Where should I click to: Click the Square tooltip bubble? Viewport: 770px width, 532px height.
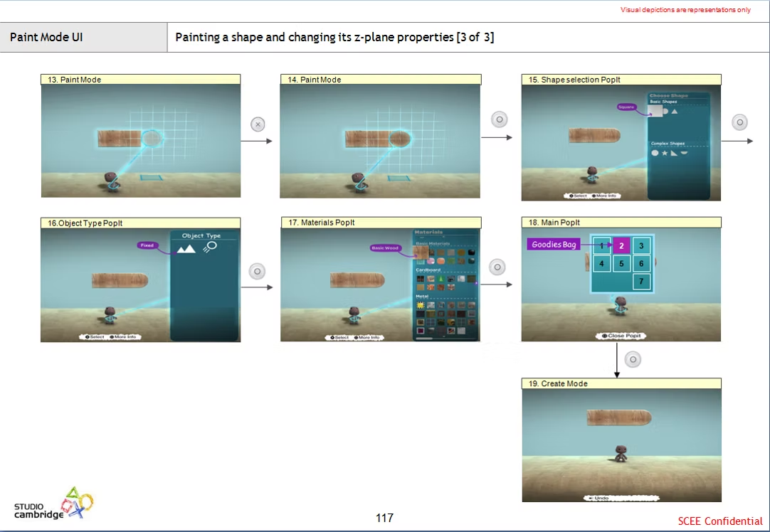[x=626, y=107]
